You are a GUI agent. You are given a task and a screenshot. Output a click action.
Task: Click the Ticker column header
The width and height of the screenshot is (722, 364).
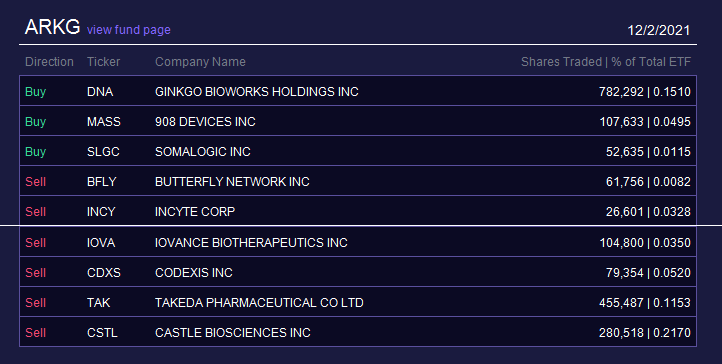tap(104, 62)
